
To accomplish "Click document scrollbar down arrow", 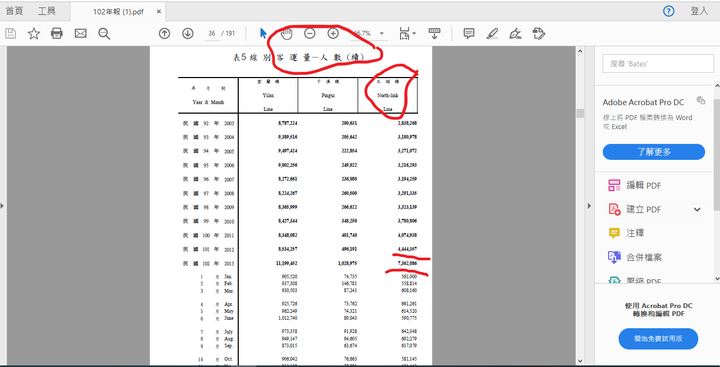I will tap(580, 361).
